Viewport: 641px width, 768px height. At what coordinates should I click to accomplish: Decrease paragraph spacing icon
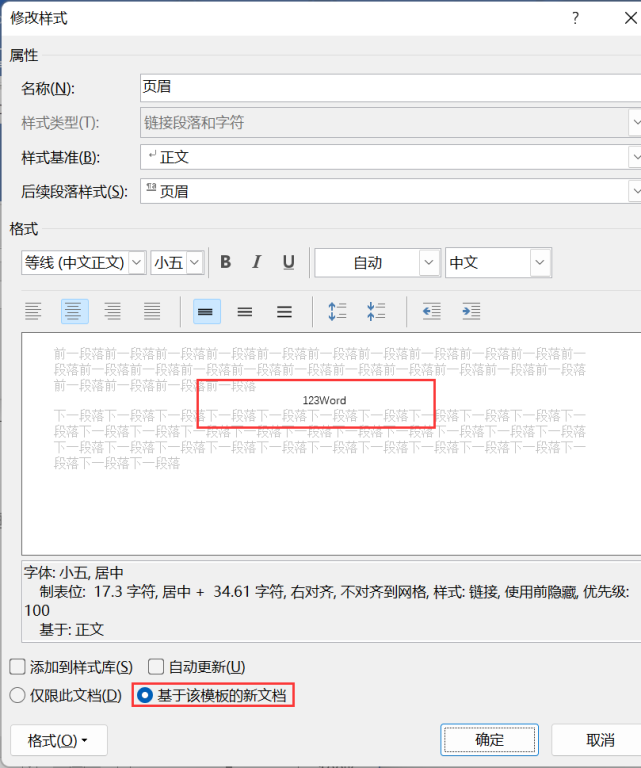[376, 312]
